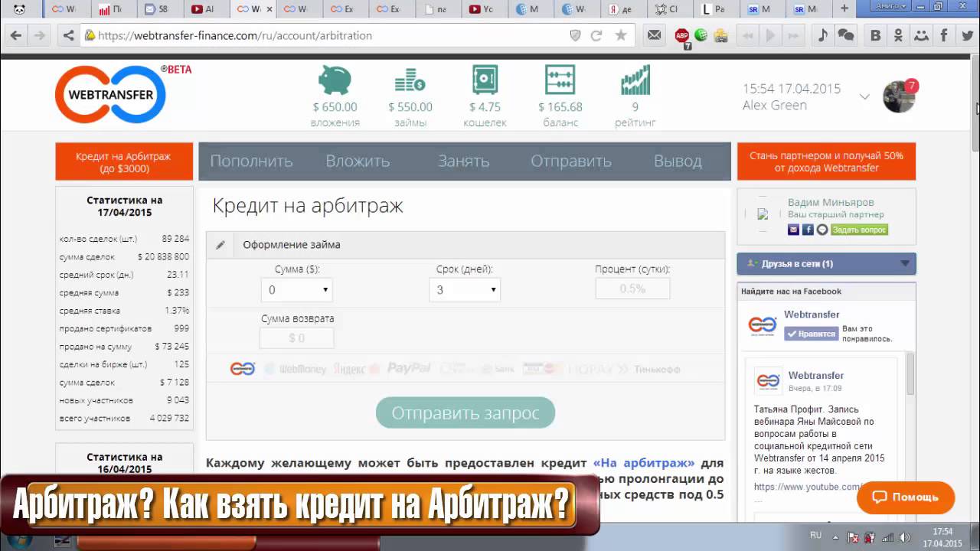Click the Задать вопрос green button
The image size is (980, 551).
(x=859, y=230)
